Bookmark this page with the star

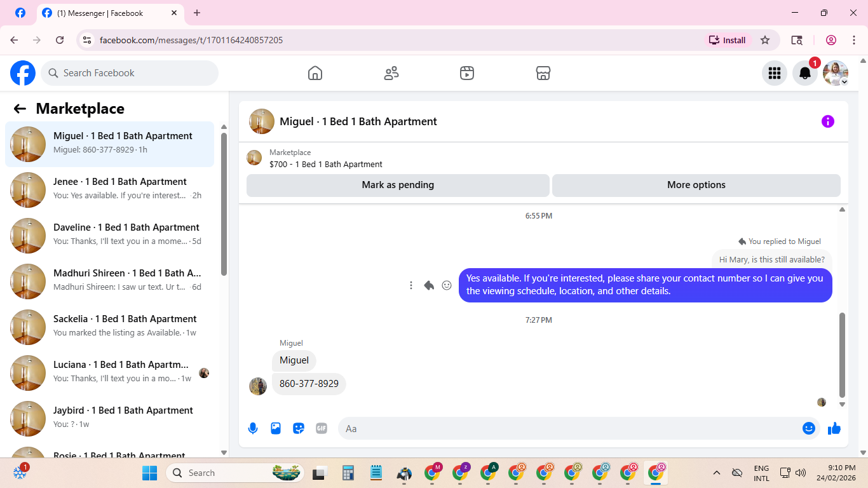point(765,40)
